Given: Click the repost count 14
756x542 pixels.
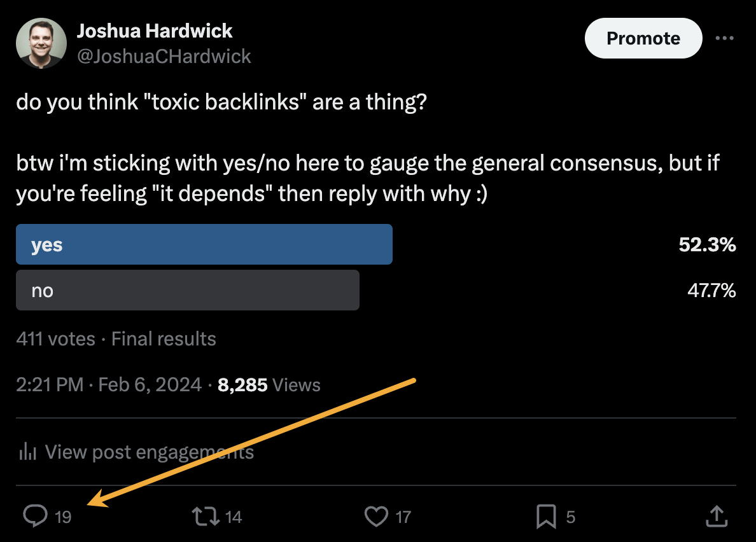Looking at the screenshot, I should click(x=234, y=517).
